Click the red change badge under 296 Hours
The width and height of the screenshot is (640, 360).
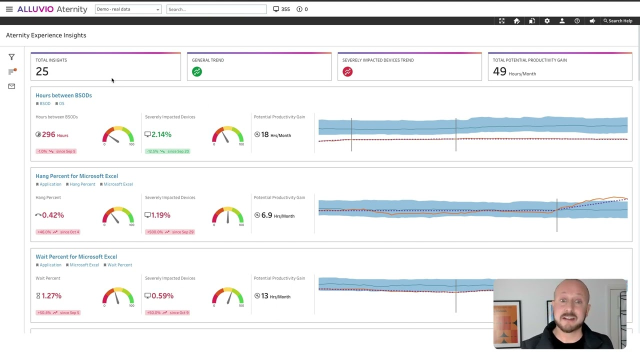[56, 151]
